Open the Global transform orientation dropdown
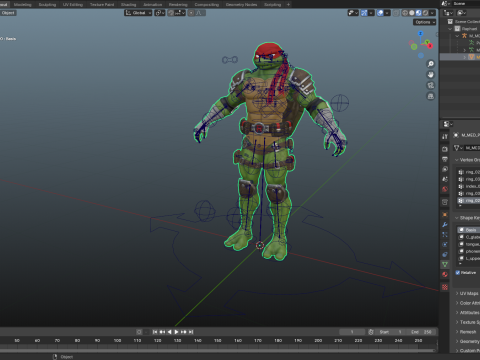The width and height of the screenshot is (480, 360). (x=138, y=13)
